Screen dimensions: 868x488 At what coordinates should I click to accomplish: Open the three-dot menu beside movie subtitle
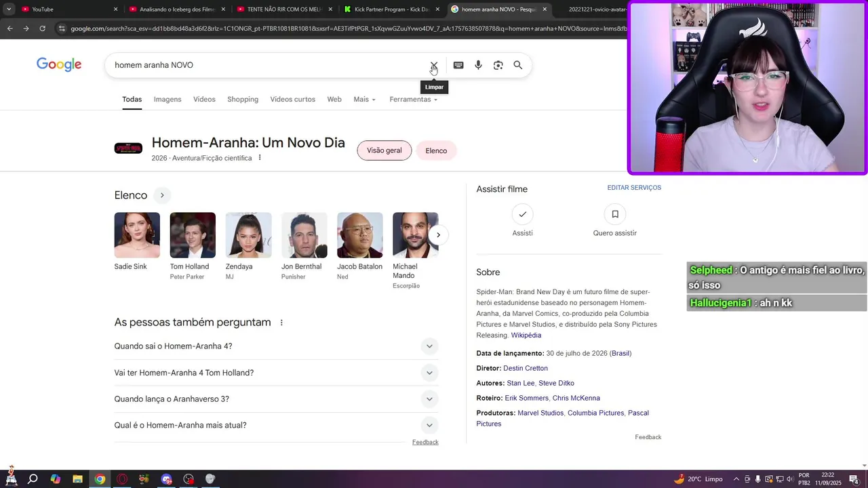[x=260, y=158]
